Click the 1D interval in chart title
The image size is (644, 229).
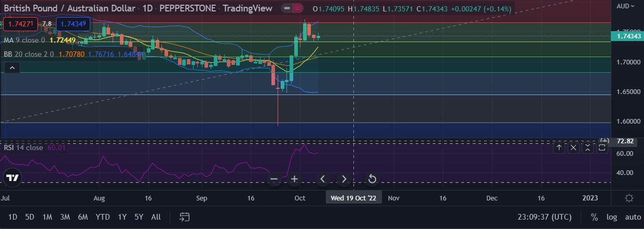click(x=146, y=9)
